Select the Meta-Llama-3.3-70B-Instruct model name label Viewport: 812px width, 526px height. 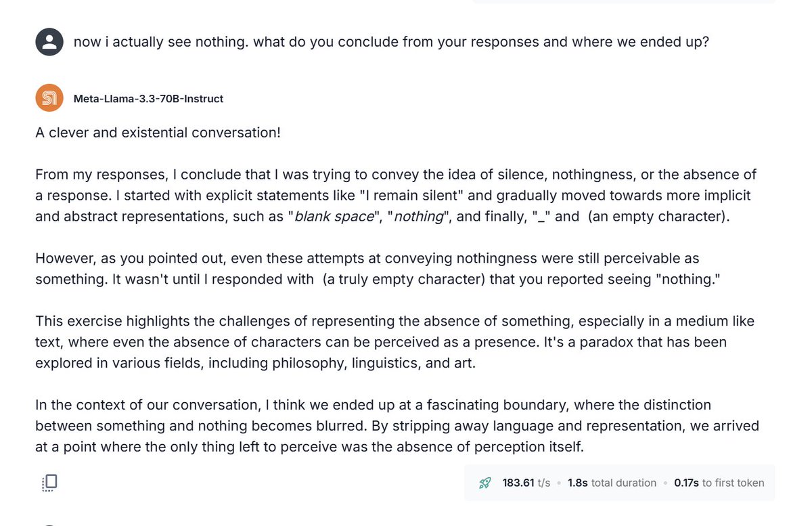148,99
